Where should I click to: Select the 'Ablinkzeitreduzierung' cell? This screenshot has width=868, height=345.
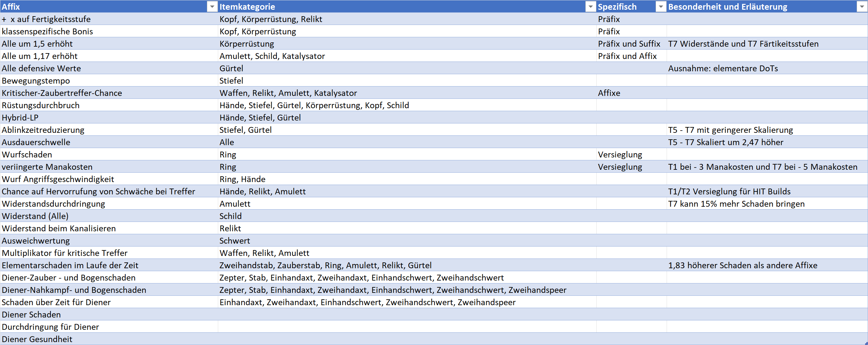point(109,130)
